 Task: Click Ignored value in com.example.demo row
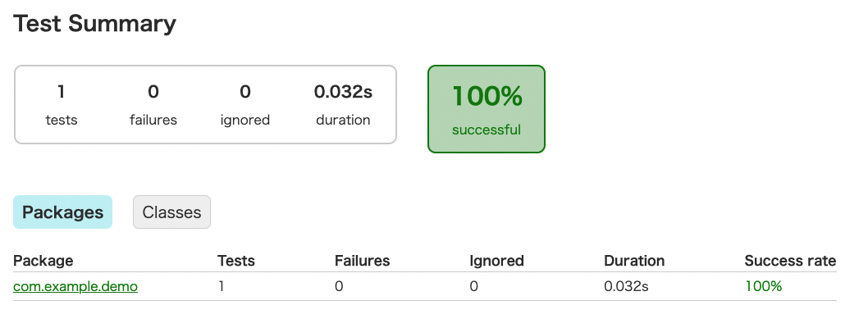click(473, 286)
